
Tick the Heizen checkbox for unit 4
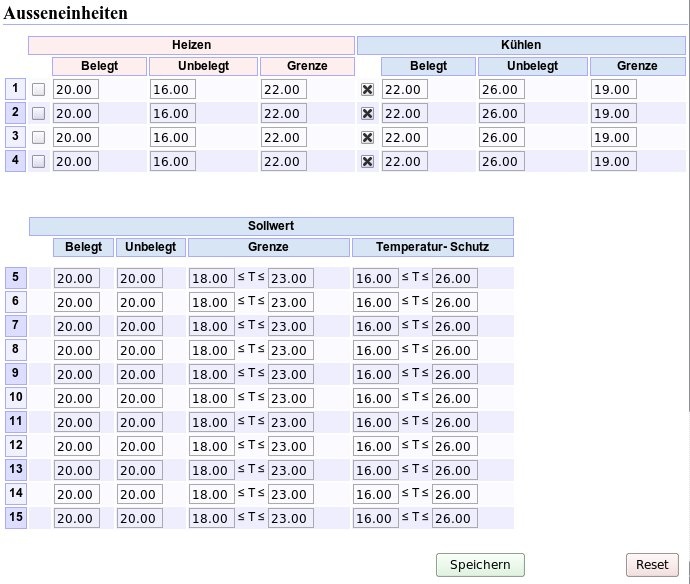(39, 162)
